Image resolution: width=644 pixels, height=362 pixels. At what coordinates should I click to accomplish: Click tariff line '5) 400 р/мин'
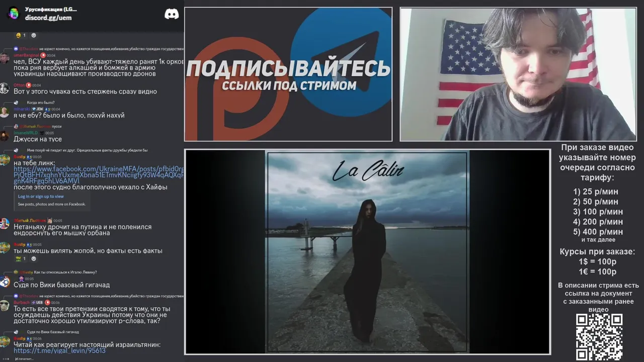[598, 232]
